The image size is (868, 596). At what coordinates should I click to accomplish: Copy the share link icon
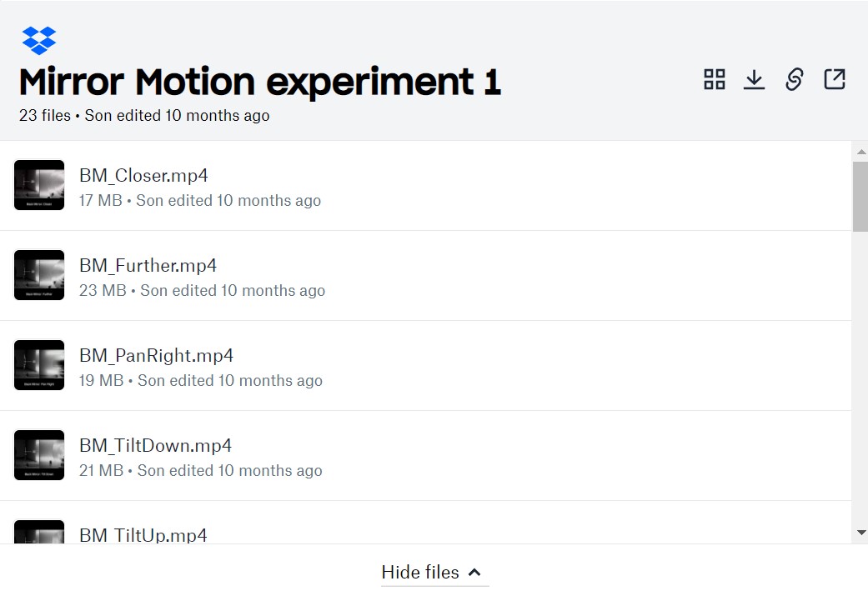pyautogui.click(x=795, y=79)
